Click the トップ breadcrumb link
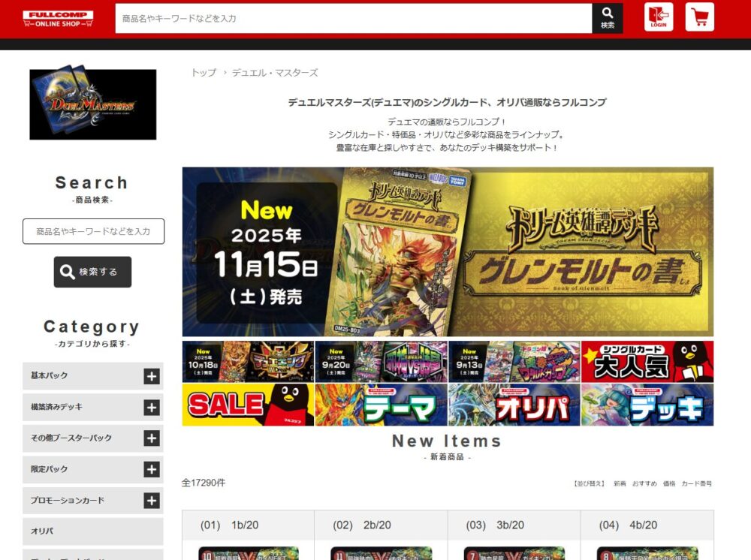Image resolution: width=751 pixels, height=560 pixels. point(204,73)
